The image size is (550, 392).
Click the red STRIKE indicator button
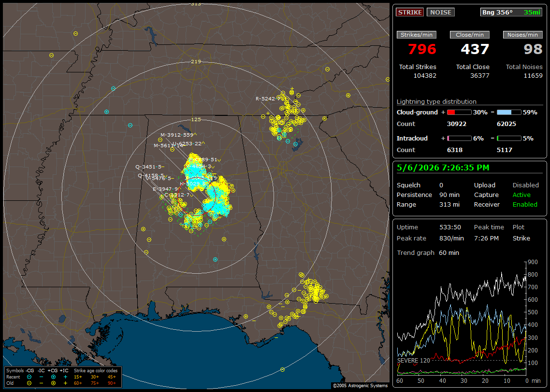point(410,12)
